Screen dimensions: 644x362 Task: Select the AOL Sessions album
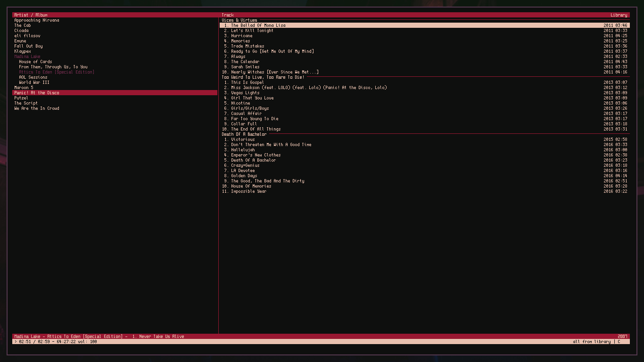(32, 77)
